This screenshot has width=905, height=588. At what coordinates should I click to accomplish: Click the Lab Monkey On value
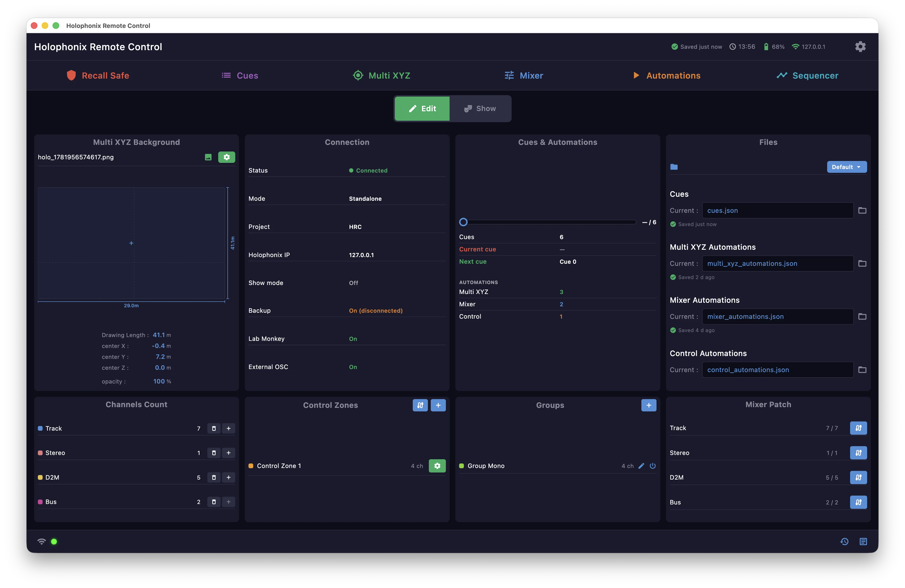(x=353, y=339)
